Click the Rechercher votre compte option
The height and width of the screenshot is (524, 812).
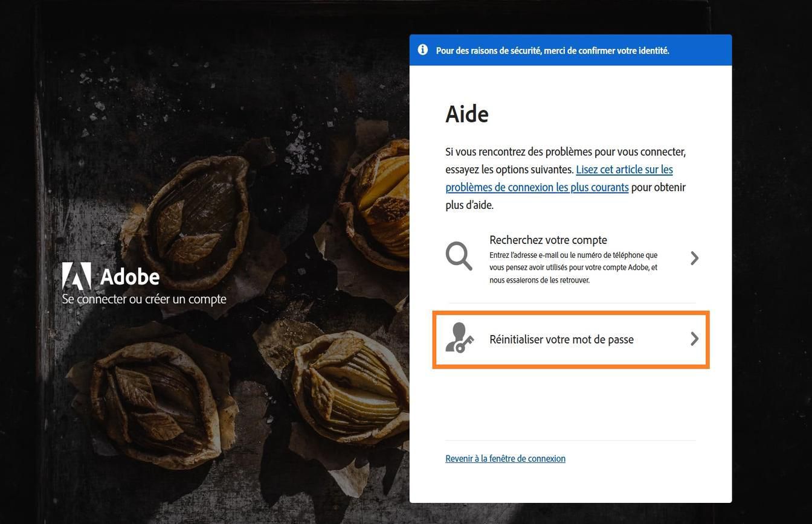(x=548, y=240)
